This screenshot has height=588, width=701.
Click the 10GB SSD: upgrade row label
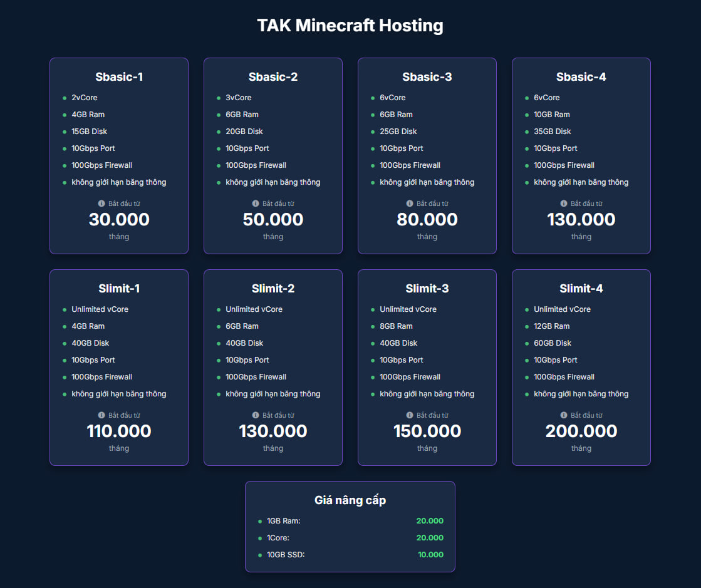[x=286, y=555]
